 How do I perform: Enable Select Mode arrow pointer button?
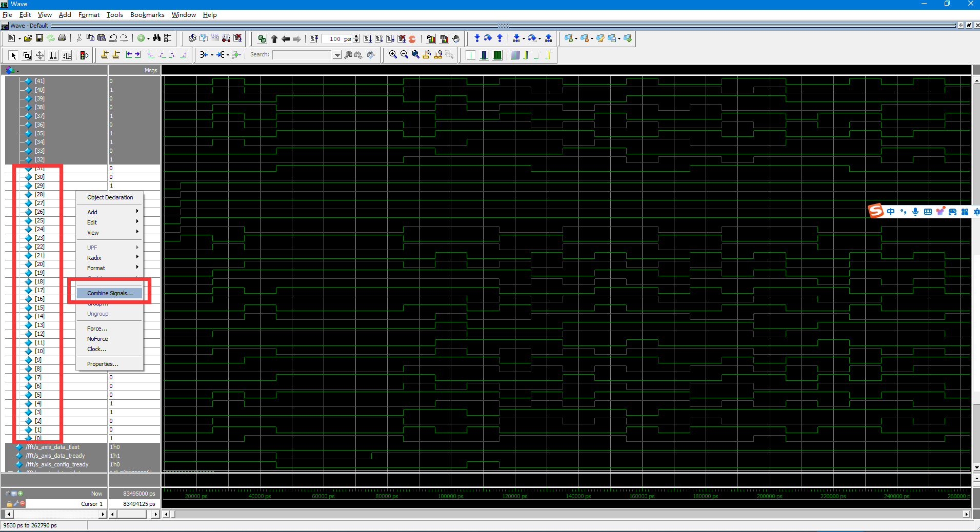[14, 55]
